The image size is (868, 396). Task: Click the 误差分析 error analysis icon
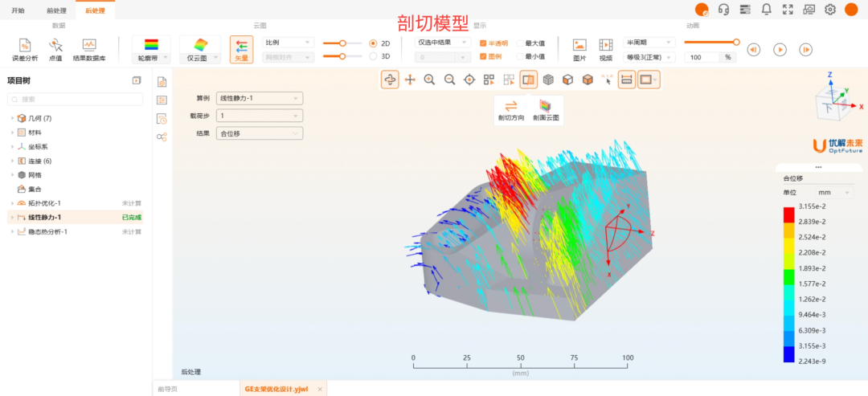pyautogui.click(x=24, y=46)
